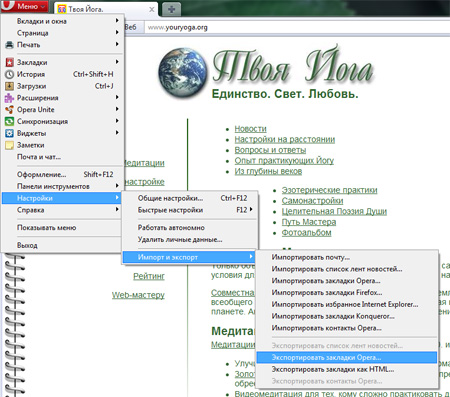Click the Earth globe logo image

pos(183,73)
